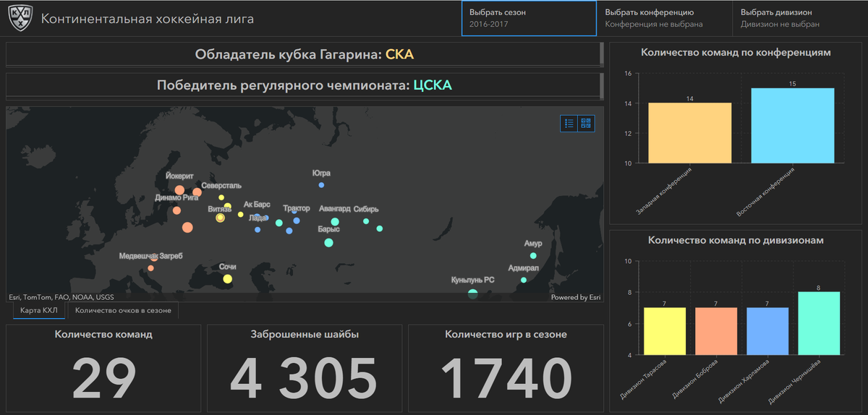Click the Барыс team marker on map
Image resolution: width=868 pixels, height=415 pixels.
[x=328, y=243]
